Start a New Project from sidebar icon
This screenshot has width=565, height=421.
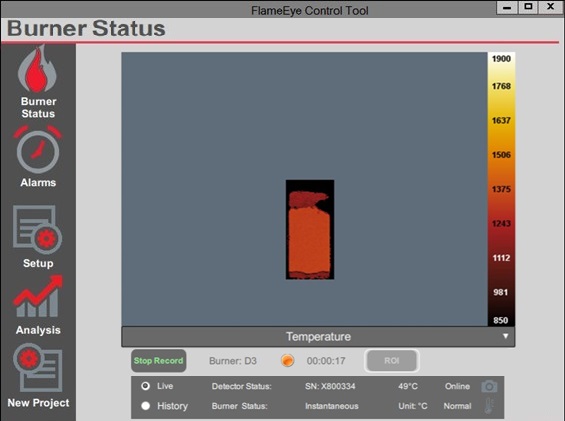37,367
